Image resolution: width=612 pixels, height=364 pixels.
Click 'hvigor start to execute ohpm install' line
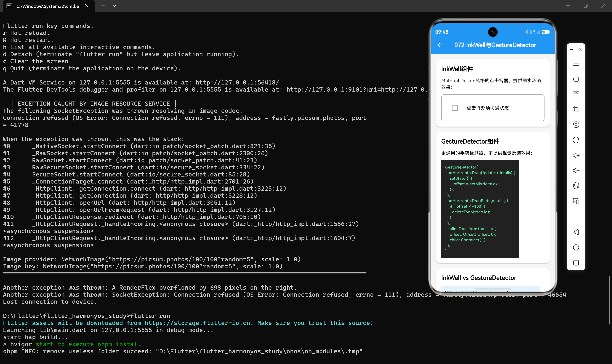[72, 344]
